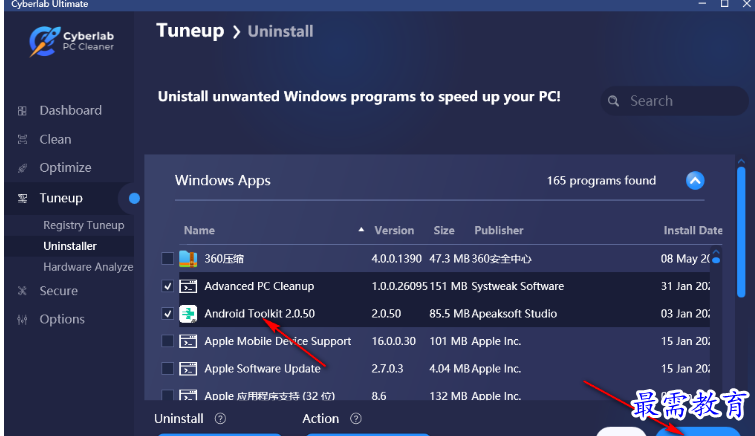755x436 pixels.
Task: Sort list by Name column arrow
Action: pyautogui.click(x=361, y=231)
